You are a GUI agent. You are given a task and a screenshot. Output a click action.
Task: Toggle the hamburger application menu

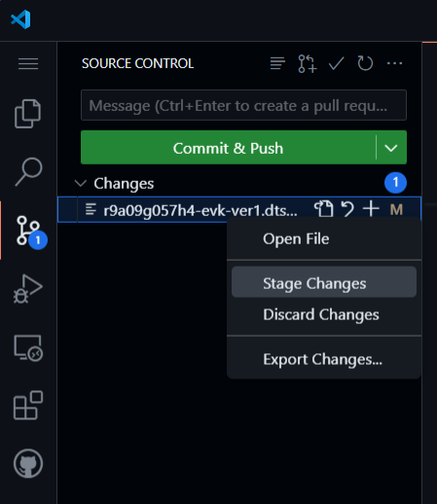pyautogui.click(x=28, y=63)
